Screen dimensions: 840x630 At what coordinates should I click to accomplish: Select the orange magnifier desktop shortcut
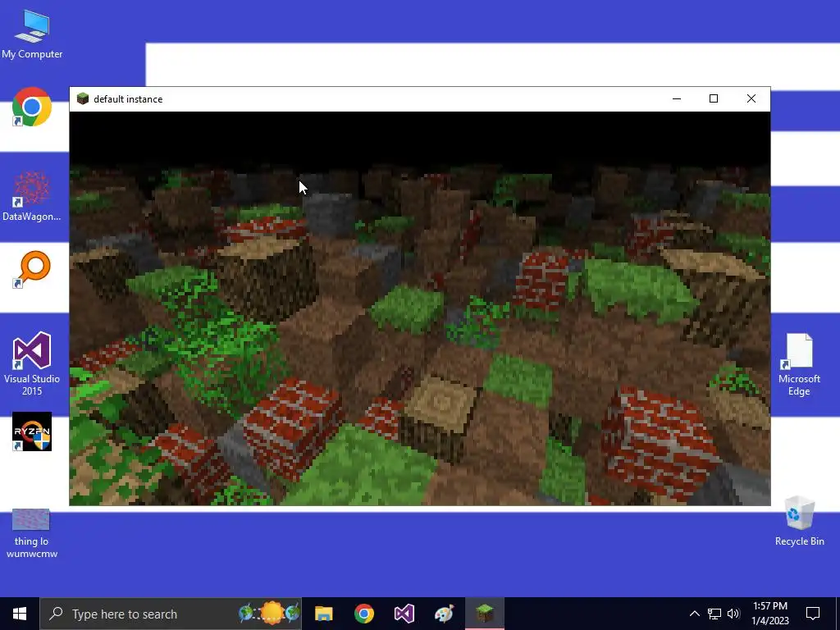pos(32,268)
